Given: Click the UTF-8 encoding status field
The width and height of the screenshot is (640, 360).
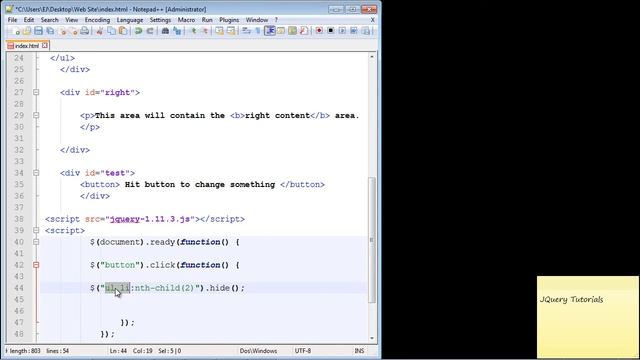Looking at the screenshot, I should [x=303, y=351].
